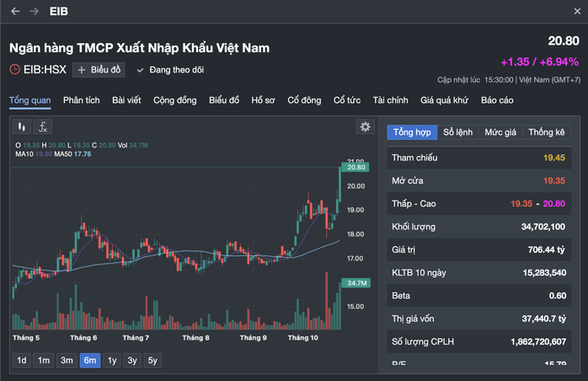Screen dimensions: 588x381
Task: Click the 34.7M volume label on chart
Action: click(355, 283)
